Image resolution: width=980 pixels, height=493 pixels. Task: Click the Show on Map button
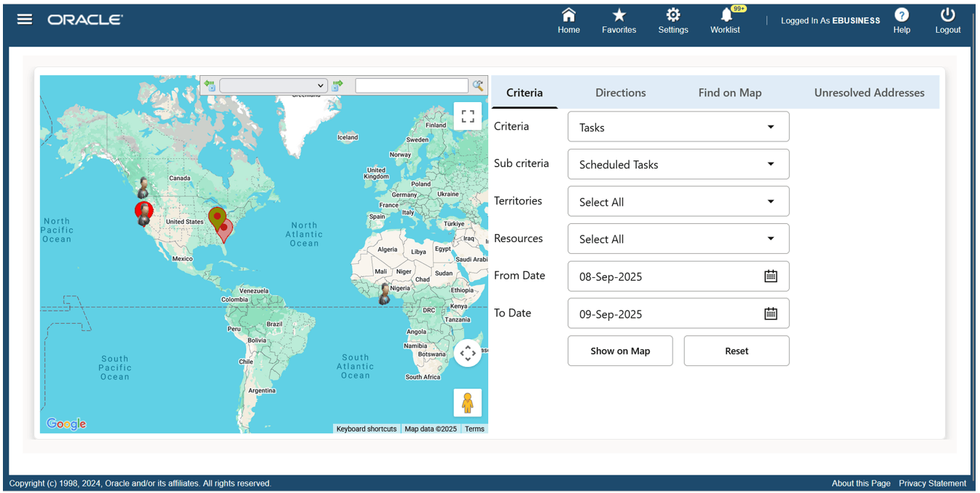point(620,351)
